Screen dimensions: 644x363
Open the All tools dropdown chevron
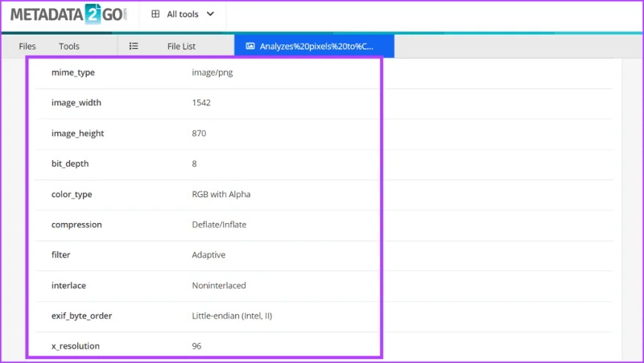tap(210, 14)
